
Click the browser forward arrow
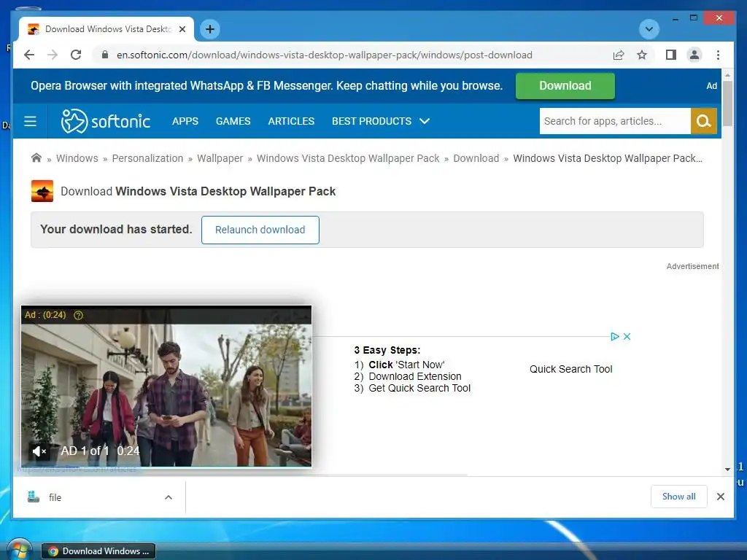point(53,55)
